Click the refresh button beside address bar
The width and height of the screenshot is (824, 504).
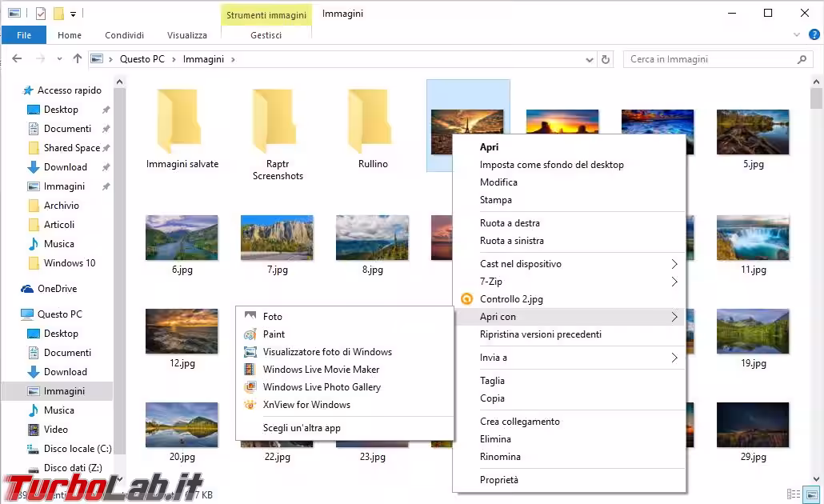pyautogui.click(x=606, y=59)
